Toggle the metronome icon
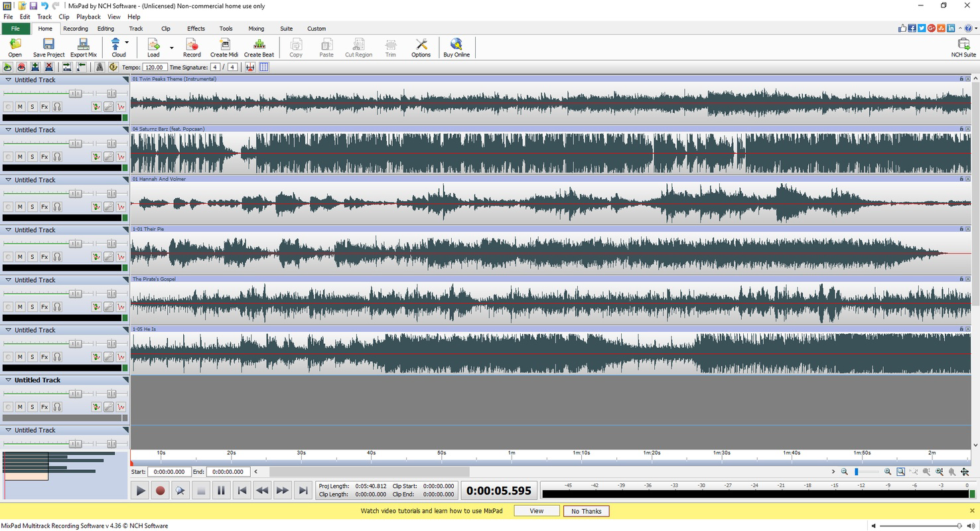This screenshot has width=980, height=531. click(100, 67)
